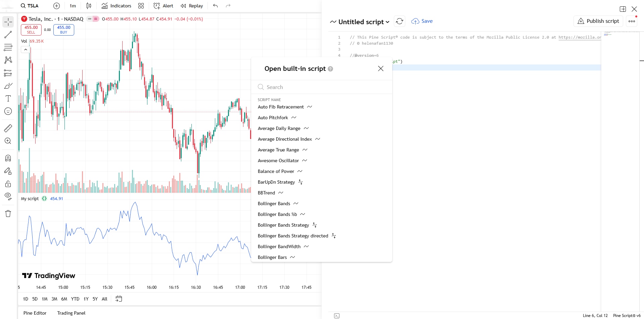Collapse the chart legend with the arrow
The width and height of the screenshot is (644, 319).
tap(26, 50)
